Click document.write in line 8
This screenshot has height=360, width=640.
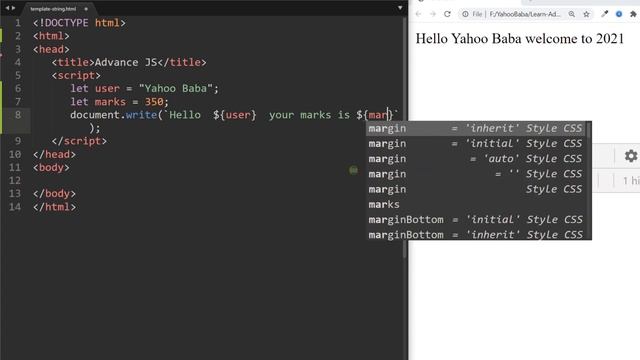(113, 115)
